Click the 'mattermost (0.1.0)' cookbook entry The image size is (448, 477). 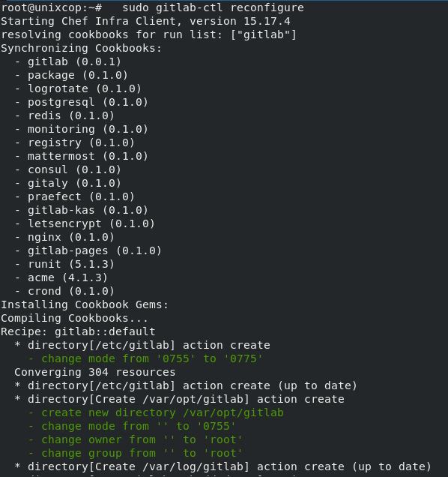point(88,156)
